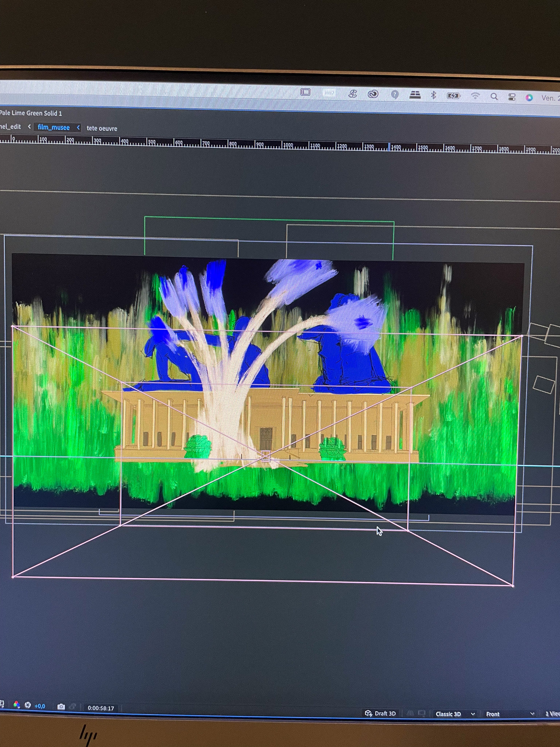Toggle Draft 3D mode
The width and height of the screenshot is (560, 747).
(x=380, y=713)
